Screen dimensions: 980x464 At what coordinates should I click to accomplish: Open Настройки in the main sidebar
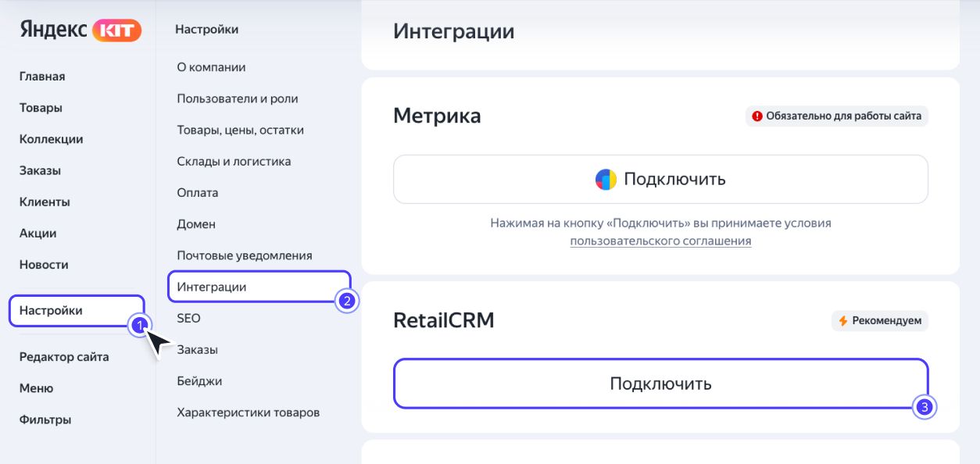point(77,310)
